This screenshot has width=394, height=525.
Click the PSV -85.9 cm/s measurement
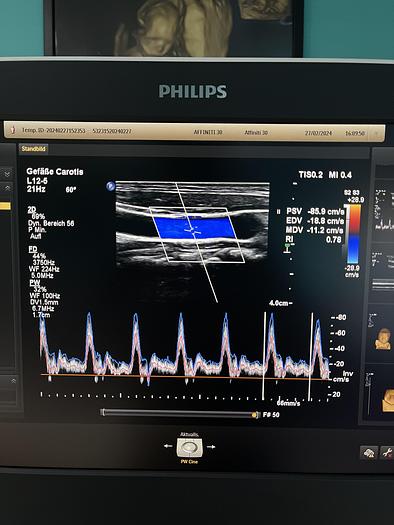[315, 212]
